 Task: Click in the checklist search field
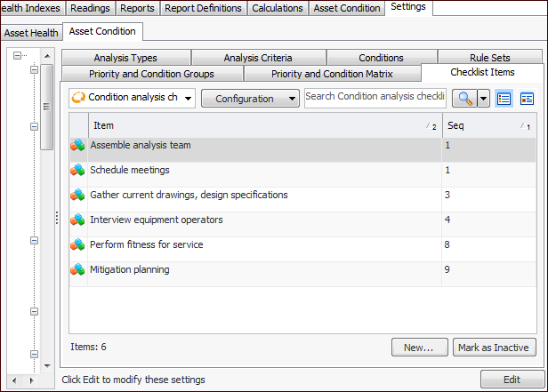(x=375, y=97)
